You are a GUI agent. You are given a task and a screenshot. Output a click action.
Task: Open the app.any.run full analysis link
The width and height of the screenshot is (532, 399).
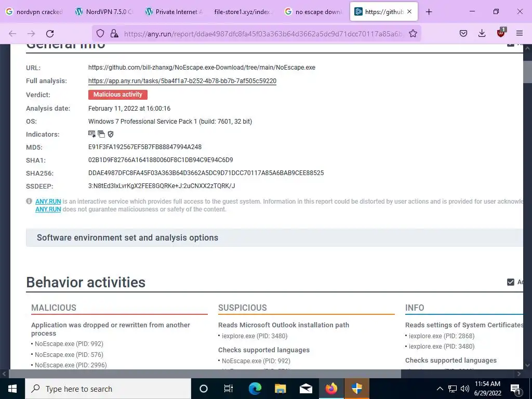click(182, 81)
